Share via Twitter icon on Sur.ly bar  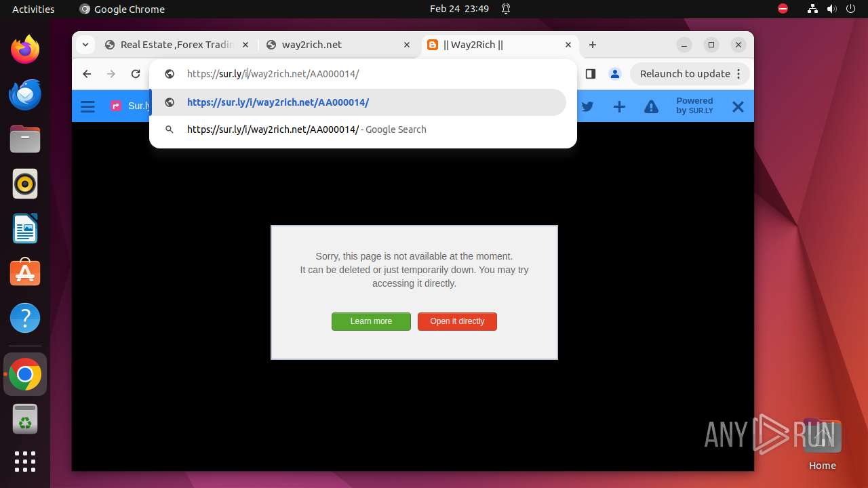click(587, 106)
